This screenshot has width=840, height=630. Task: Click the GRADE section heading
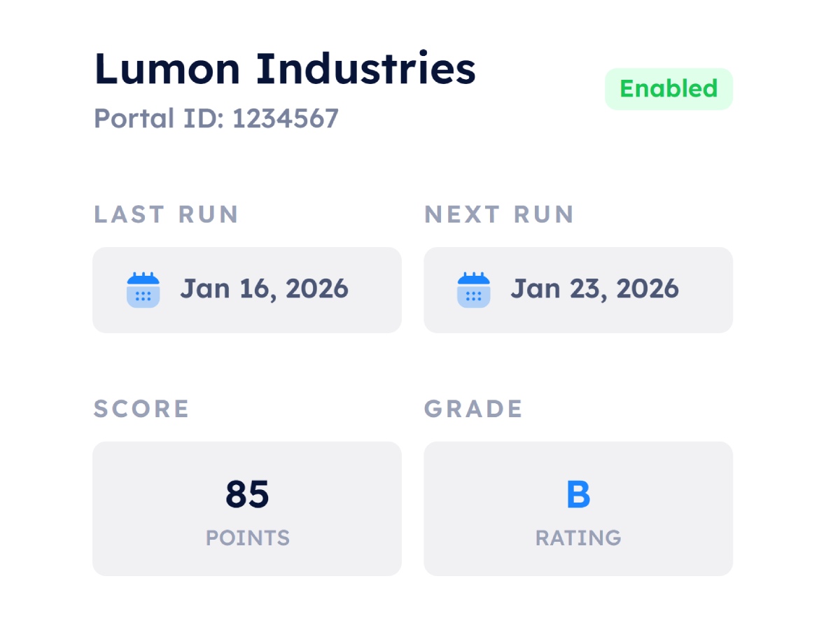474,409
